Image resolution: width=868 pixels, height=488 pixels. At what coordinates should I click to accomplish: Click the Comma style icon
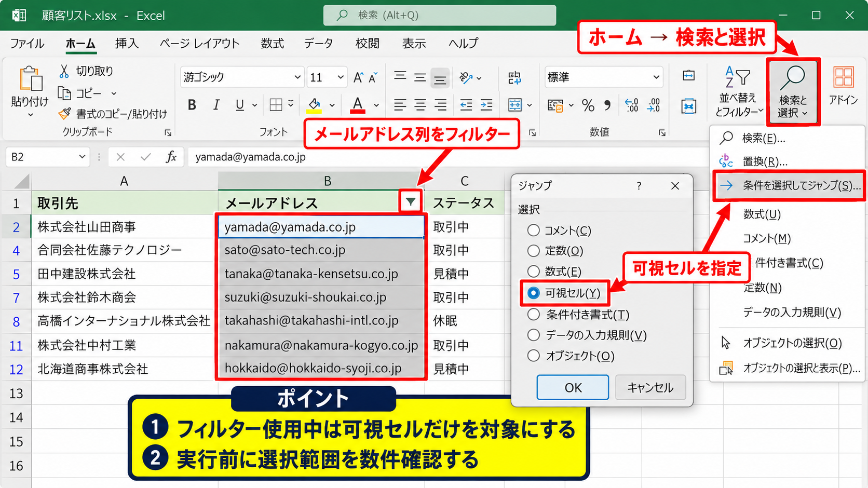(607, 105)
